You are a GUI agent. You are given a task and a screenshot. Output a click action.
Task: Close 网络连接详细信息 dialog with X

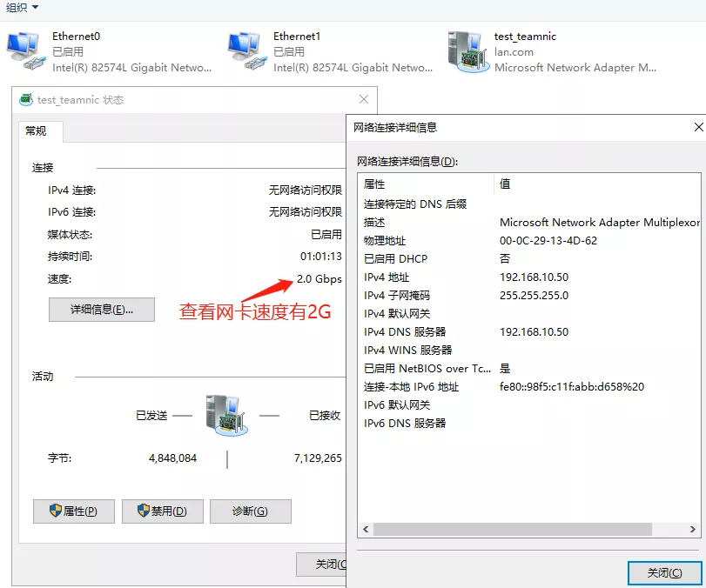tap(697, 127)
